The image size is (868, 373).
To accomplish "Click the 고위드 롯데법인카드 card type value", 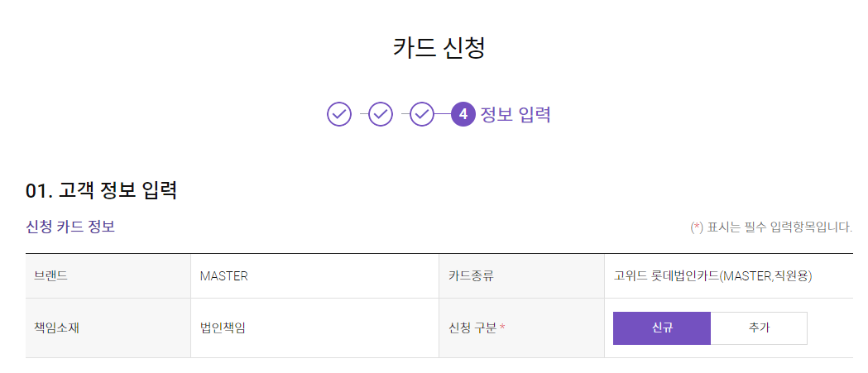I will (x=712, y=276).
